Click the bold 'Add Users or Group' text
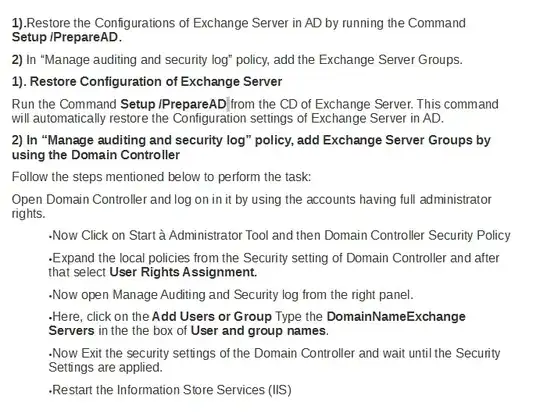540x420 pixels. pos(212,317)
